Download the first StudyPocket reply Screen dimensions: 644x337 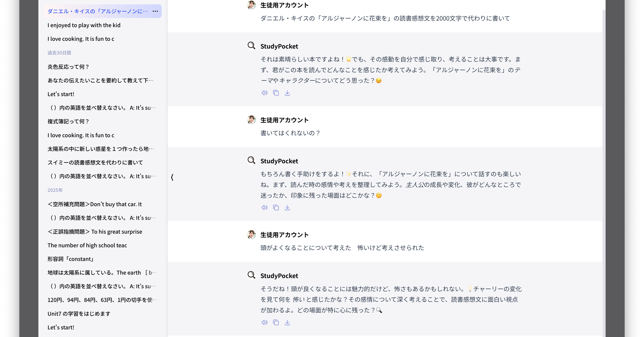(287, 93)
